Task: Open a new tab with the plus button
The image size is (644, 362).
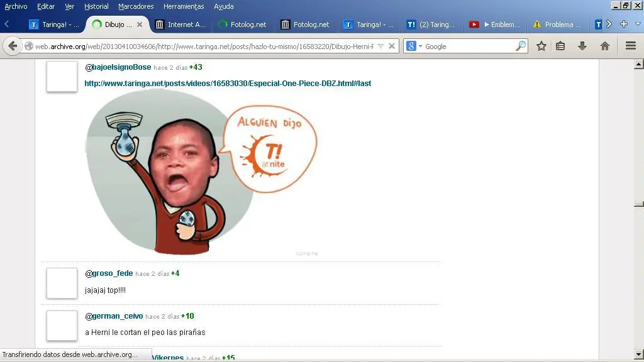Action: click(624, 25)
